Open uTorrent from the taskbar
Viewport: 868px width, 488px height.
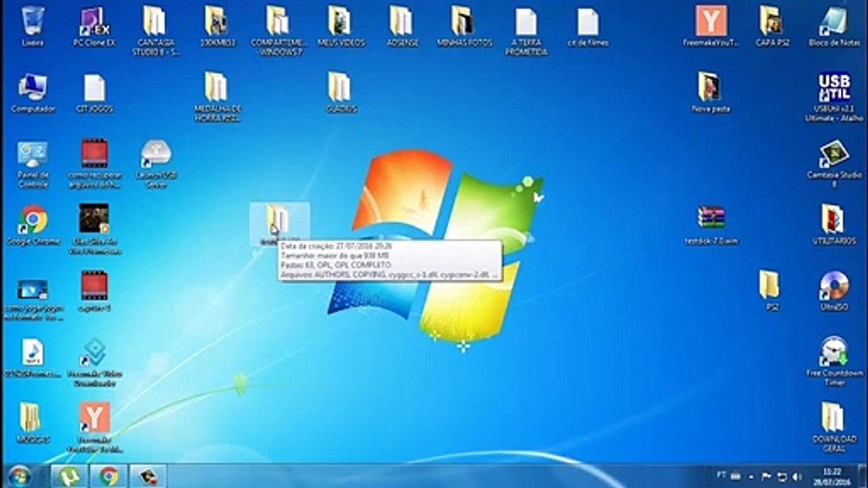tap(68, 476)
